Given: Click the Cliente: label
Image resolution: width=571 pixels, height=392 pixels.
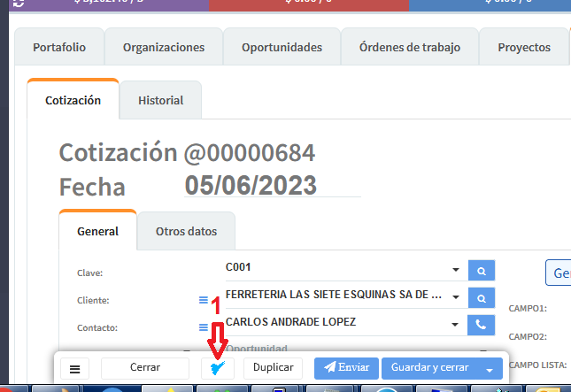Looking at the screenshot, I should coord(93,300).
